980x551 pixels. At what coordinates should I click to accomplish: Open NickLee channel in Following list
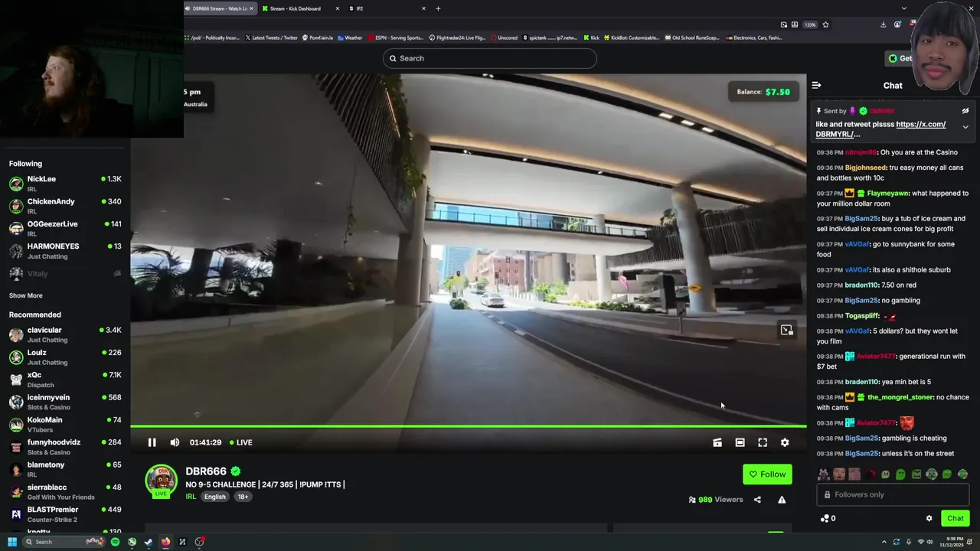point(65,183)
